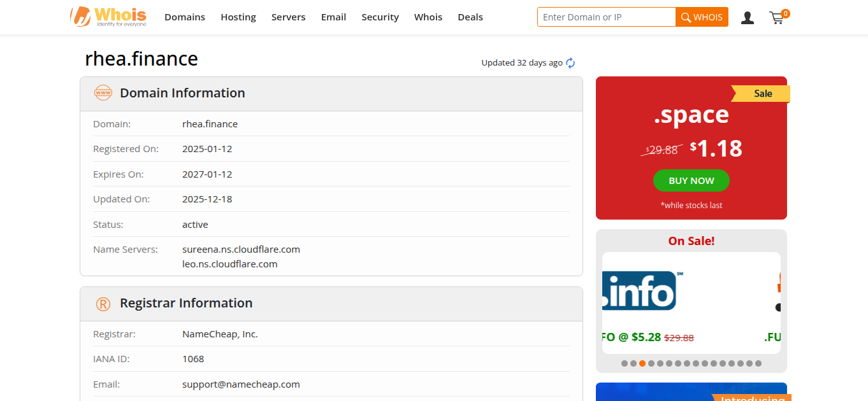
Task: Open the Domains menu
Action: 185,17
